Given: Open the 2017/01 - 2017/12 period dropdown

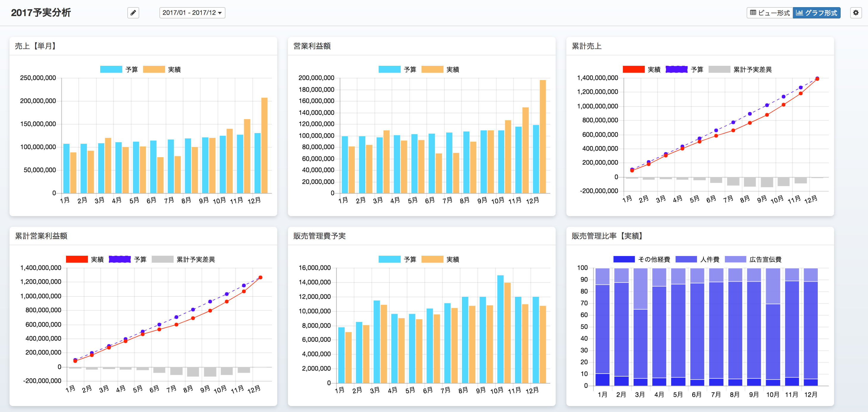Looking at the screenshot, I should coord(192,13).
